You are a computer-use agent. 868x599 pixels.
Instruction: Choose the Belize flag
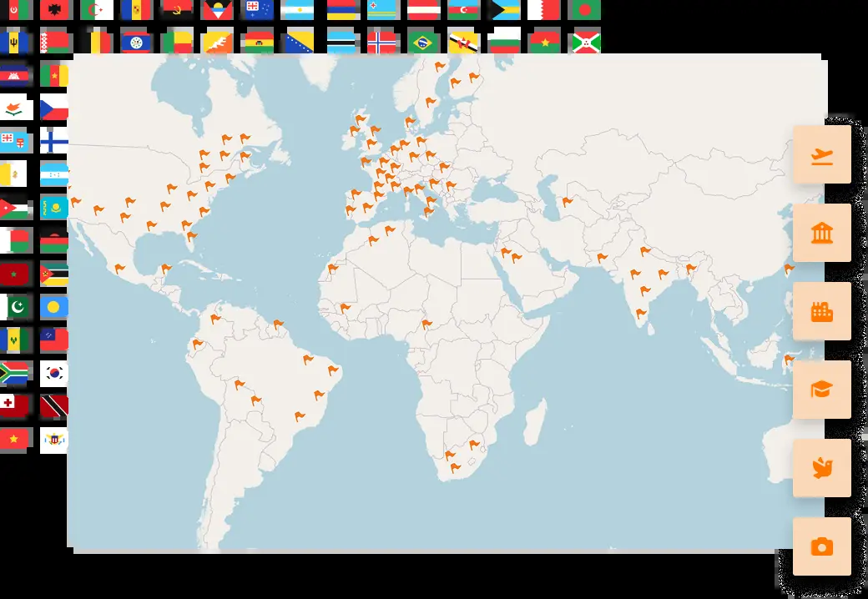[x=137, y=42]
